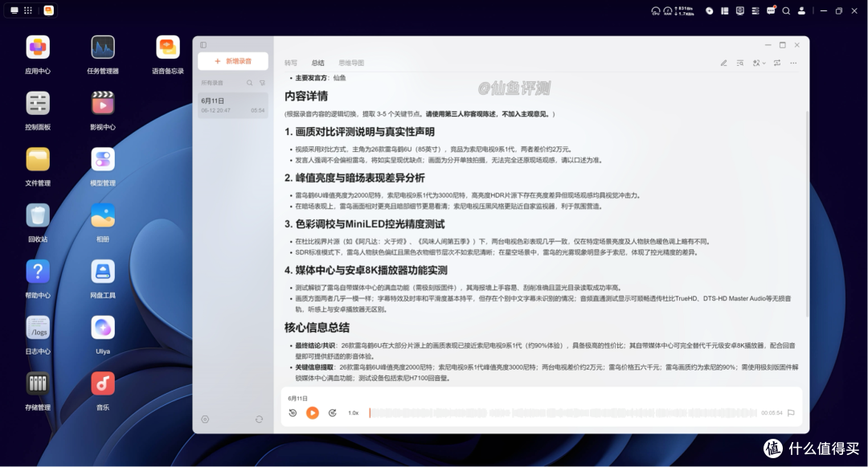Switch to the 思维导图 tab
Viewport: 868px width, 467px height.
(351, 63)
